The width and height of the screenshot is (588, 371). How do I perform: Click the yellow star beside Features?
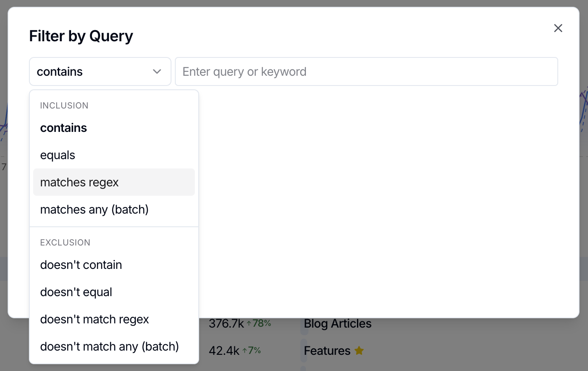[x=359, y=351]
